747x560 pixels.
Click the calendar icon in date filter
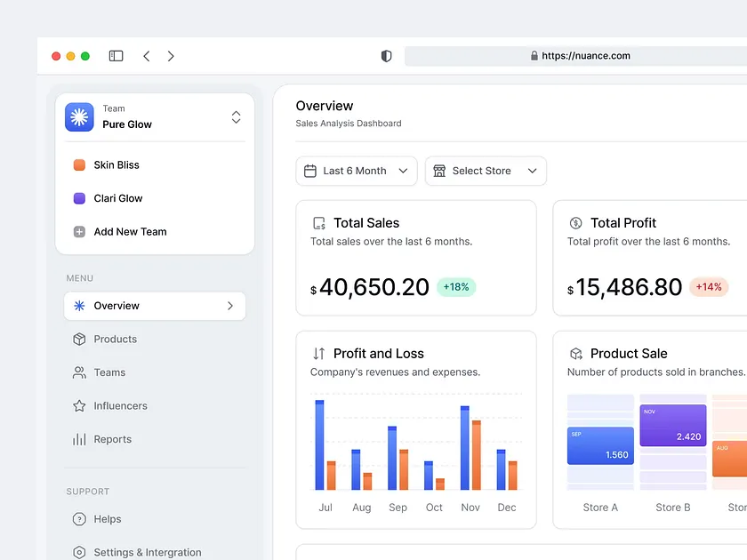click(310, 171)
